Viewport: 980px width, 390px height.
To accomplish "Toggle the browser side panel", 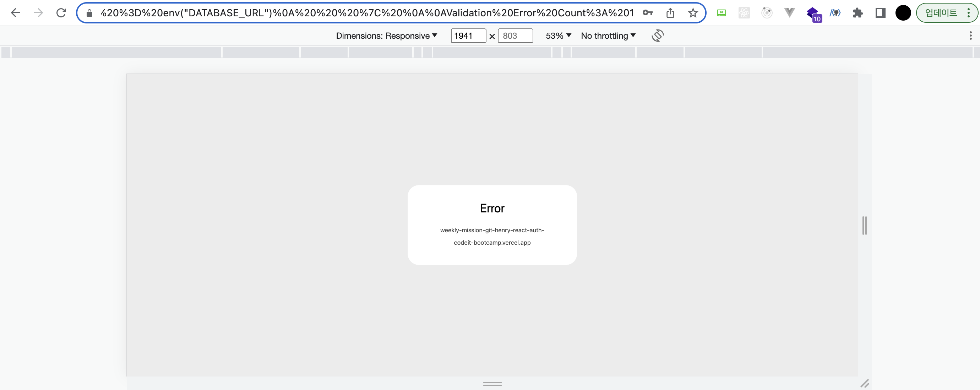I will (880, 13).
